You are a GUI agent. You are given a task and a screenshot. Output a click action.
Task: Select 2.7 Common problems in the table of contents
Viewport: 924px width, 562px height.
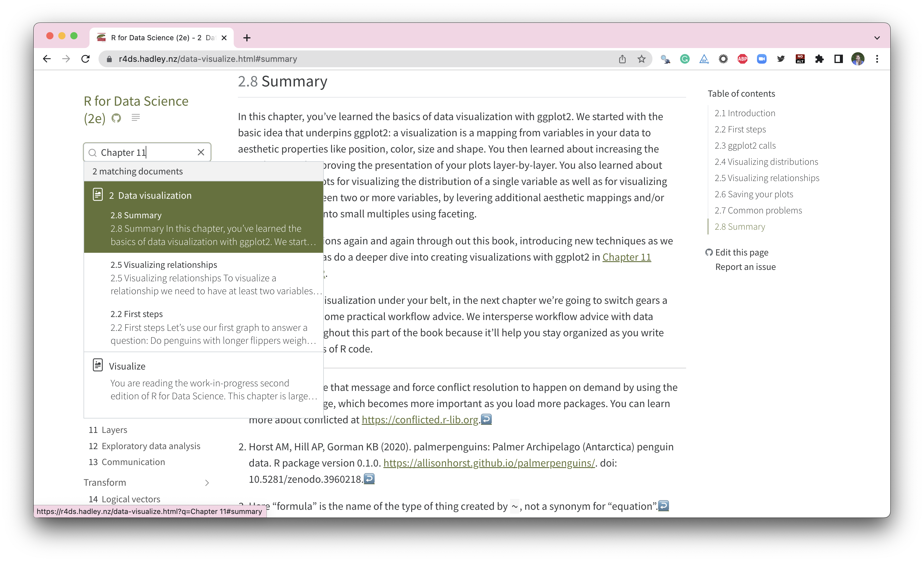[758, 210]
